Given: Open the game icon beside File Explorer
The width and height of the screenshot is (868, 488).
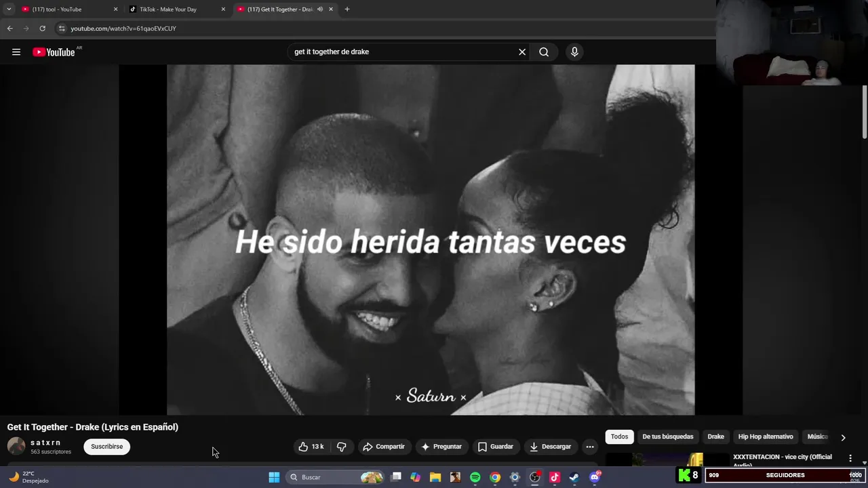Looking at the screenshot, I should (x=455, y=477).
